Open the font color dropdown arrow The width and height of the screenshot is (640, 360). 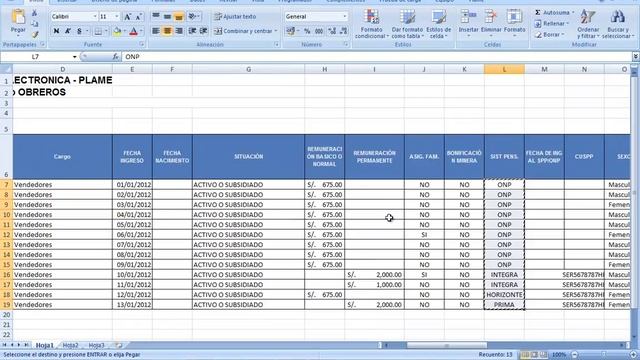(x=141, y=31)
